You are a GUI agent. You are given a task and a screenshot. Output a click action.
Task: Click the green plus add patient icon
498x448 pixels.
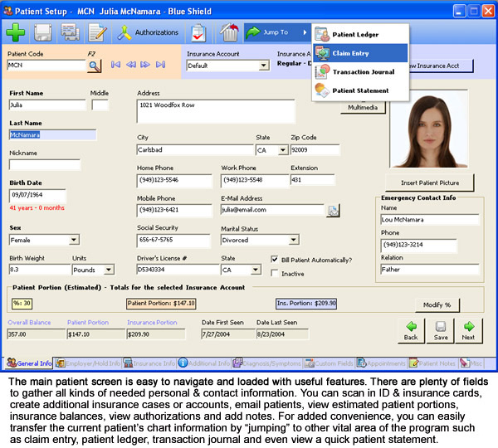[17, 33]
